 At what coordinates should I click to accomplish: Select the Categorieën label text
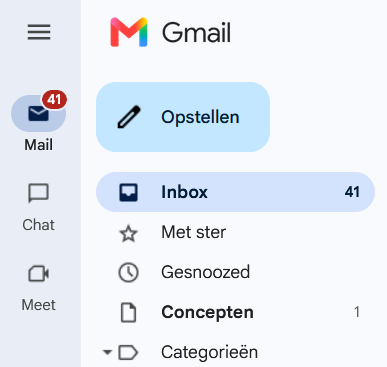pyautogui.click(x=210, y=352)
